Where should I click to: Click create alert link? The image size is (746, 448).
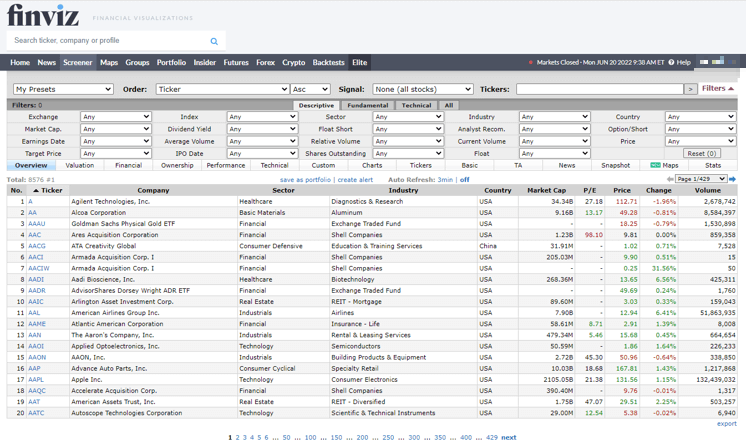tap(355, 180)
